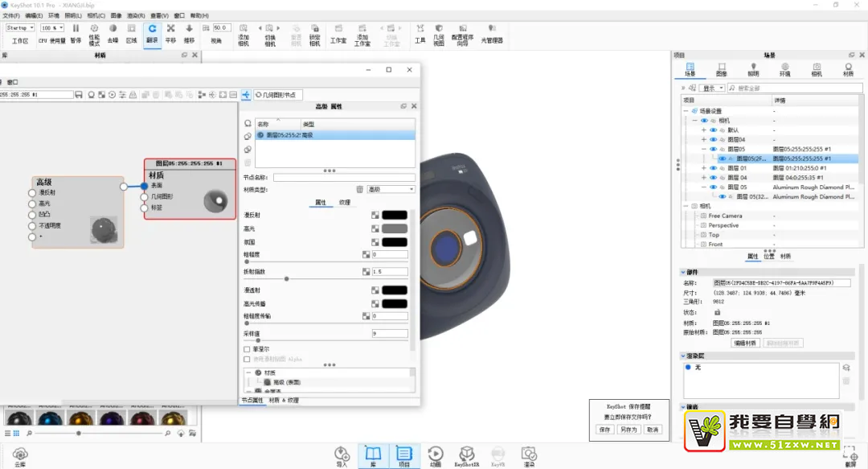Open the 动画 (animation) panel from bottom bar

435,455
